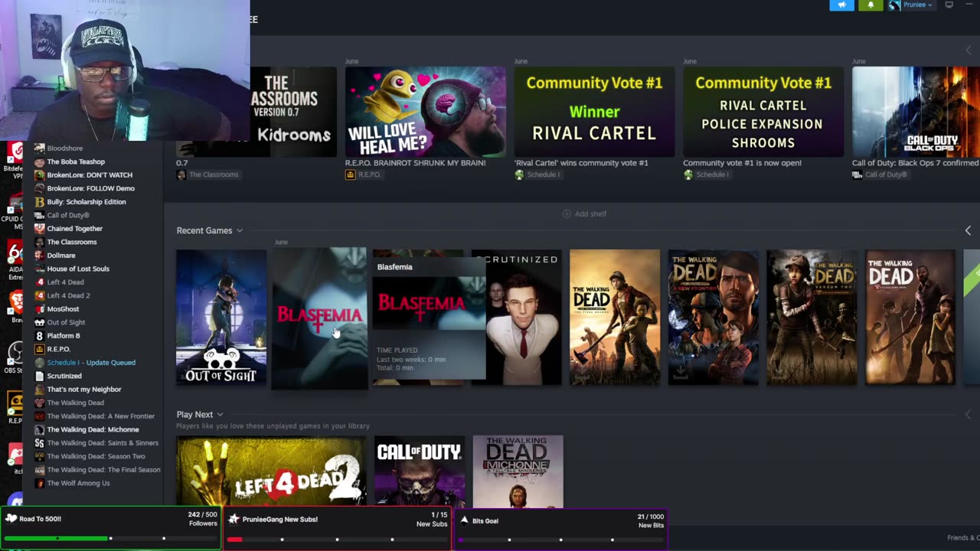Click the Scrutinized list icon
Viewport: 980px width, 551px height.
pyautogui.click(x=40, y=376)
